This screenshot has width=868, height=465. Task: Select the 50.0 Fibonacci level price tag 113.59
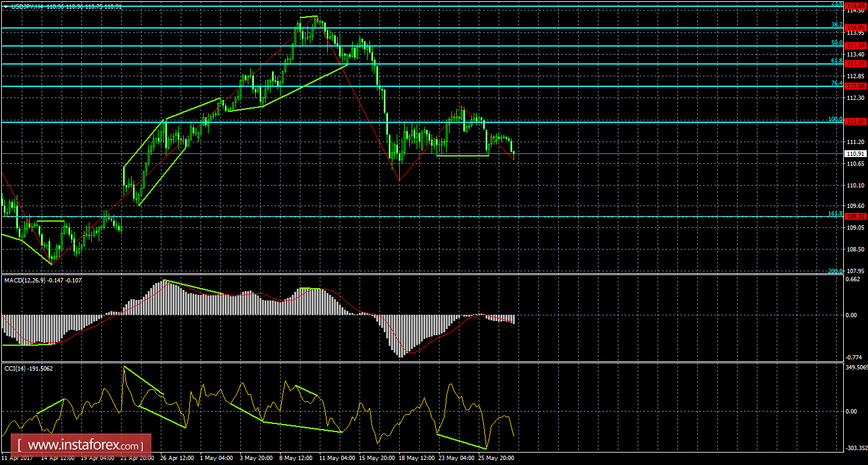tap(856, 46)
